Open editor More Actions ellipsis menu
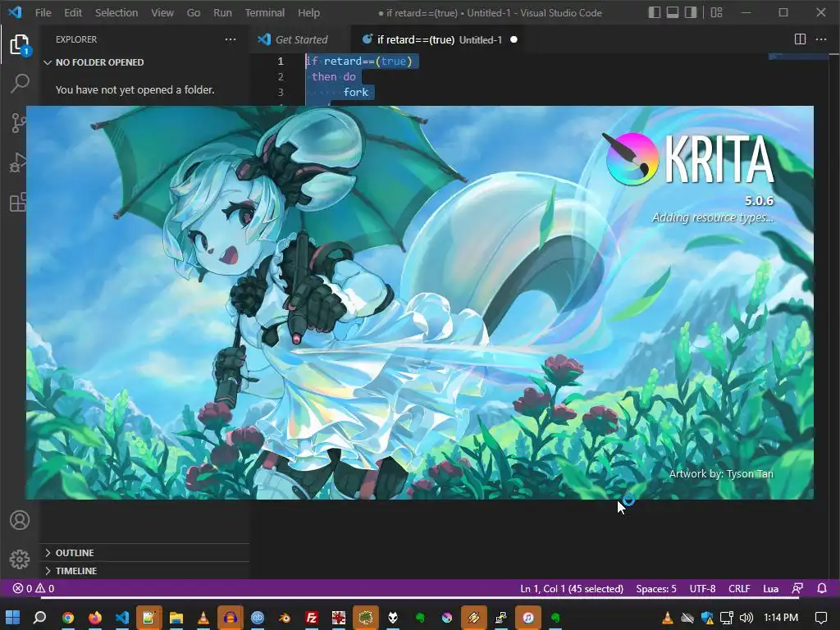The image size is (840, 630). pos(820,39)
